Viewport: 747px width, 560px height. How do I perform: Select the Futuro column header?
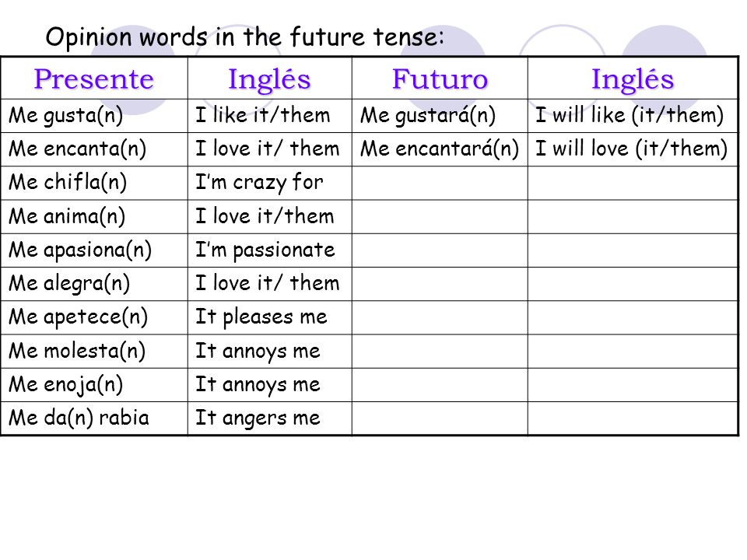(440, 78)
